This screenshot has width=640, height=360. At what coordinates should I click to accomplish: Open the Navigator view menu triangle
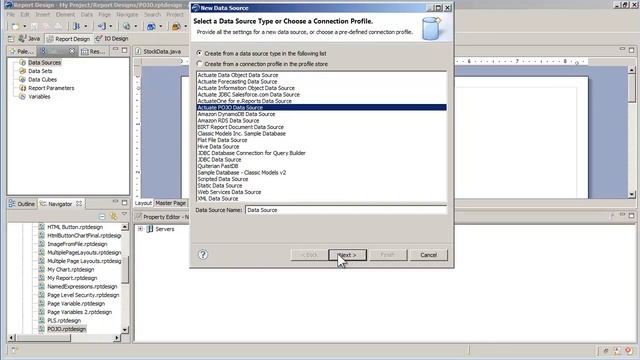[124, 215]
